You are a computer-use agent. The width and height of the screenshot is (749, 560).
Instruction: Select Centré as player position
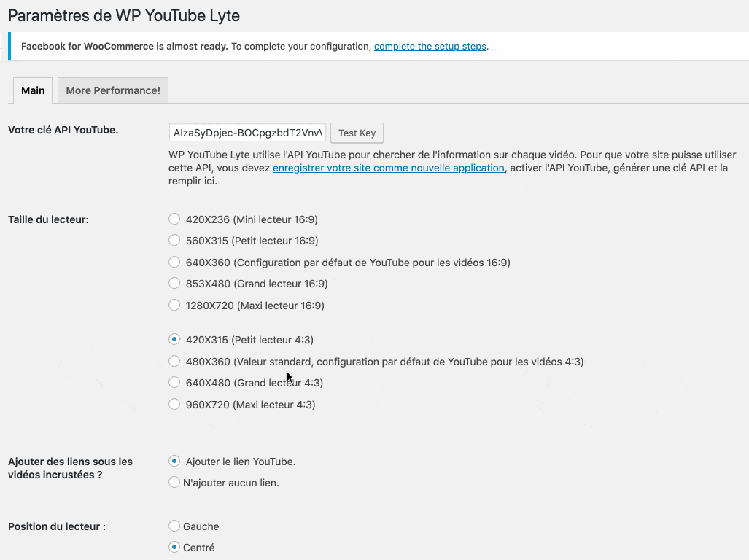click(x=174, y=547)
